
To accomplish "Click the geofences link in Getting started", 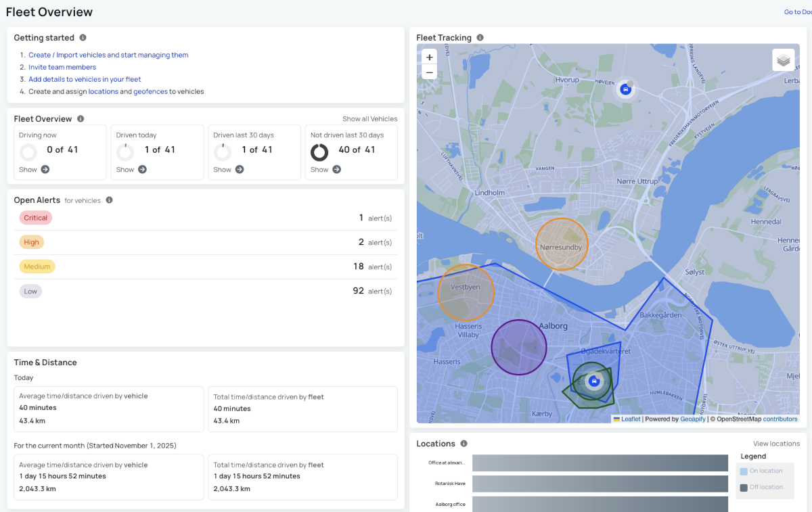I will point(149,91).
